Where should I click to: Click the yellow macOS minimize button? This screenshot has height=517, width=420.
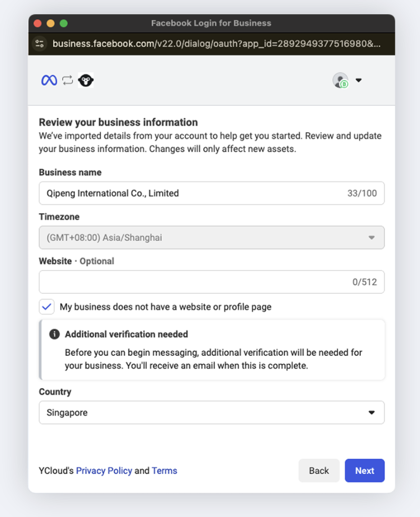click(51, 23)
